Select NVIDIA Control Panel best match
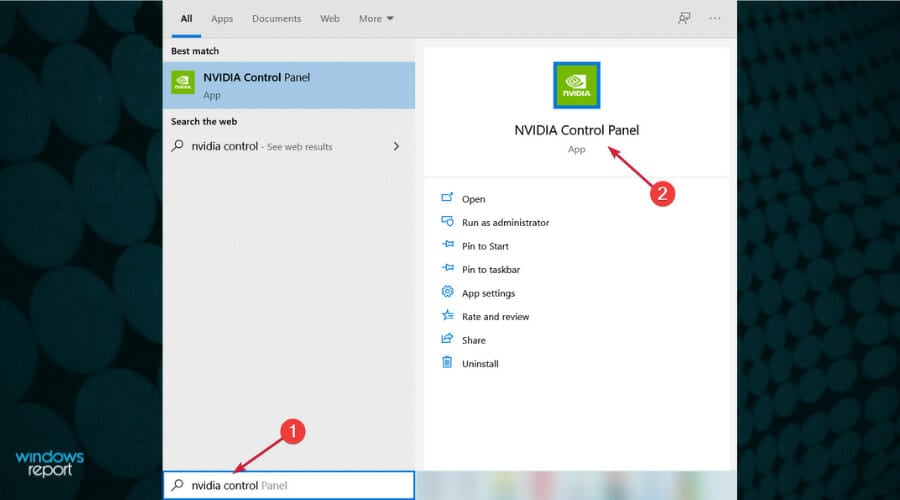The height and width of the screenshot is (500, 900). [289, 85]
